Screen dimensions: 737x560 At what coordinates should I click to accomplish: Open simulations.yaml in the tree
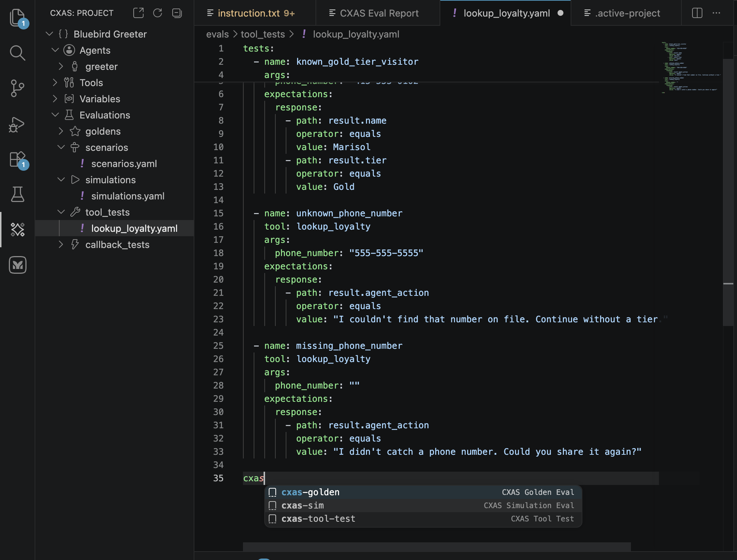(128, 196)
